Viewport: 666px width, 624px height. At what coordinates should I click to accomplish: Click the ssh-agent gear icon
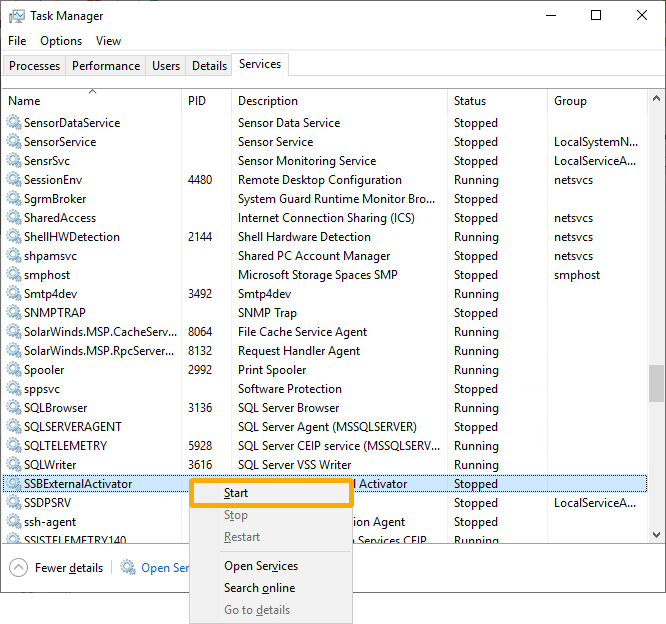14,521
